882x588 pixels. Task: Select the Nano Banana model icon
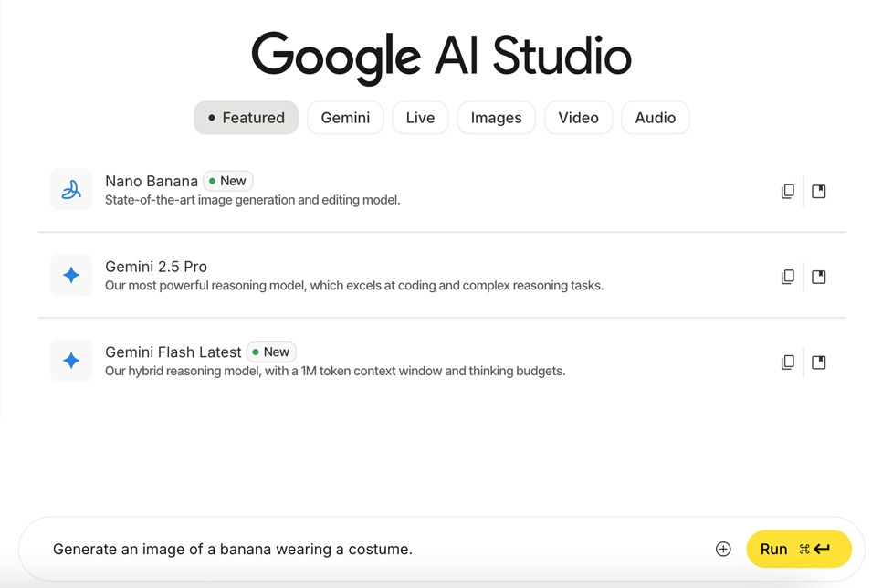(71, 190)
